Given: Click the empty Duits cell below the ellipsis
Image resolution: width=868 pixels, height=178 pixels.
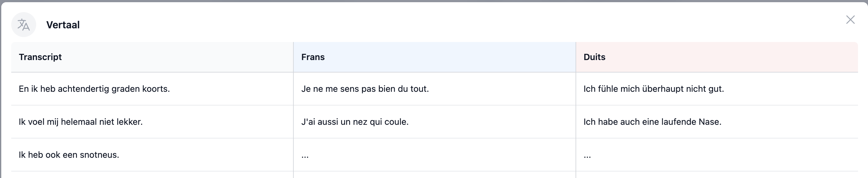Looking at the screenshot, I should pyautogui.click(x=717, y=175).
